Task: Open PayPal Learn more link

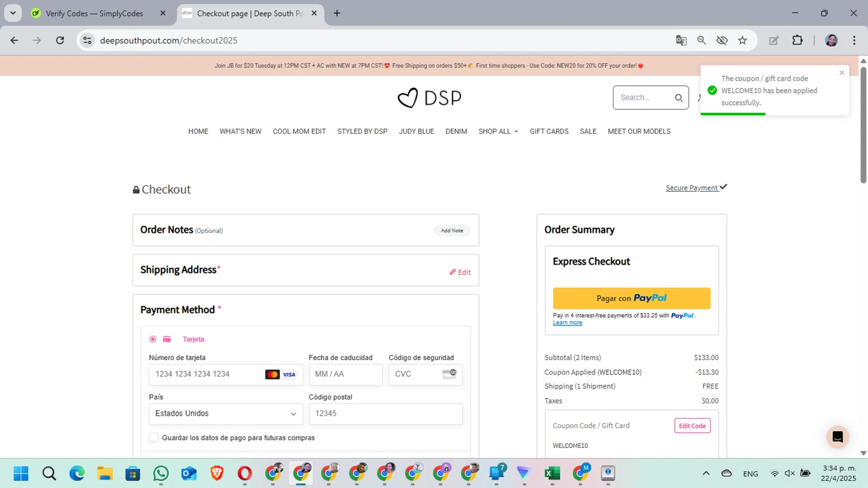Action: (x=567, y=323)
